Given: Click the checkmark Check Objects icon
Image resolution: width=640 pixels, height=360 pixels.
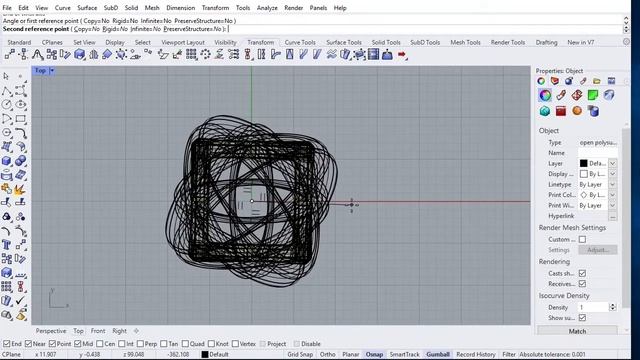Looking at the screenshot, I should pos(20,301).
